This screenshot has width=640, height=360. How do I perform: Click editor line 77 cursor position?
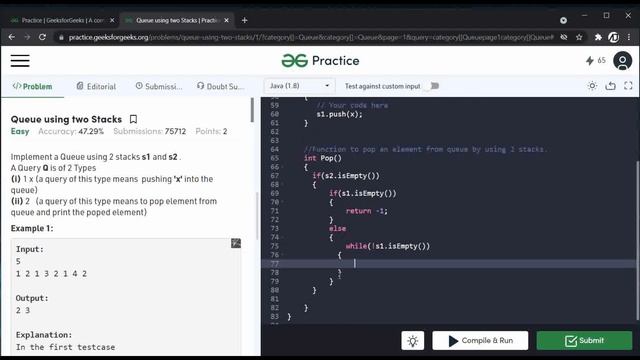point(355,264)
